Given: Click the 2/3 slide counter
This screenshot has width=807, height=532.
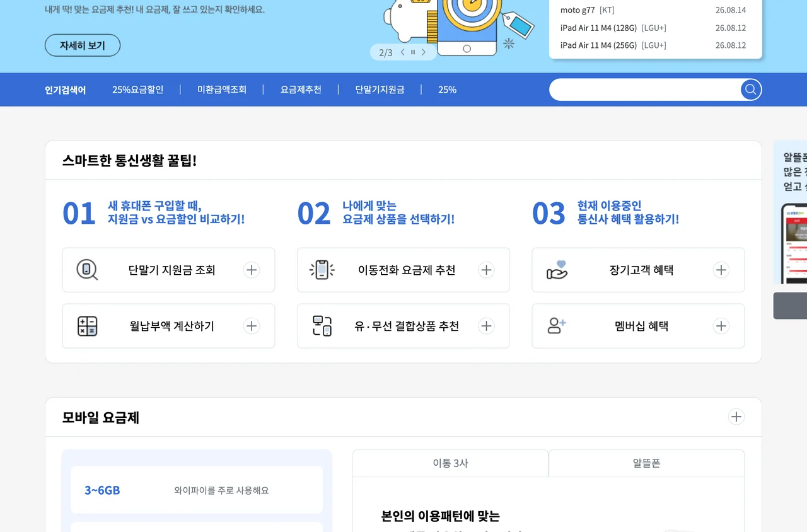Looking at the screenshot, I should (x=386, y=52).
